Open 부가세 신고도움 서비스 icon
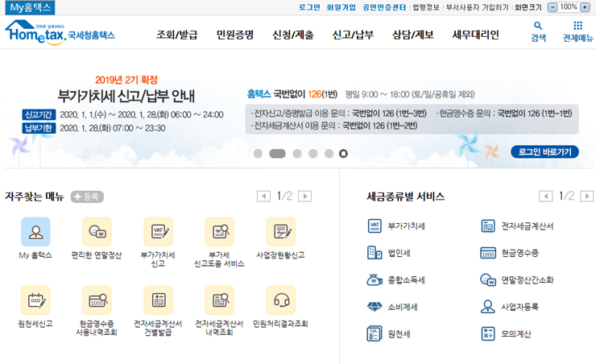The height and width of the screenshot is (364, 596). coord(219,231)
